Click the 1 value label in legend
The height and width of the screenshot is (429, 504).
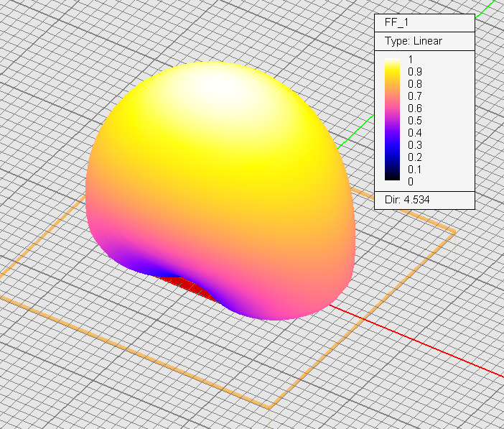click(411, 60)
